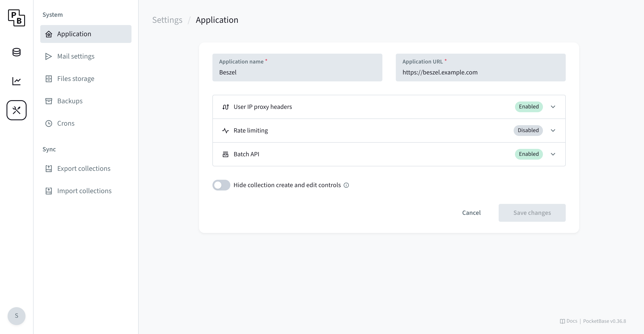Click the Import collections icon
This screenshot has height=334, width=644.
(x=49, y=191)
